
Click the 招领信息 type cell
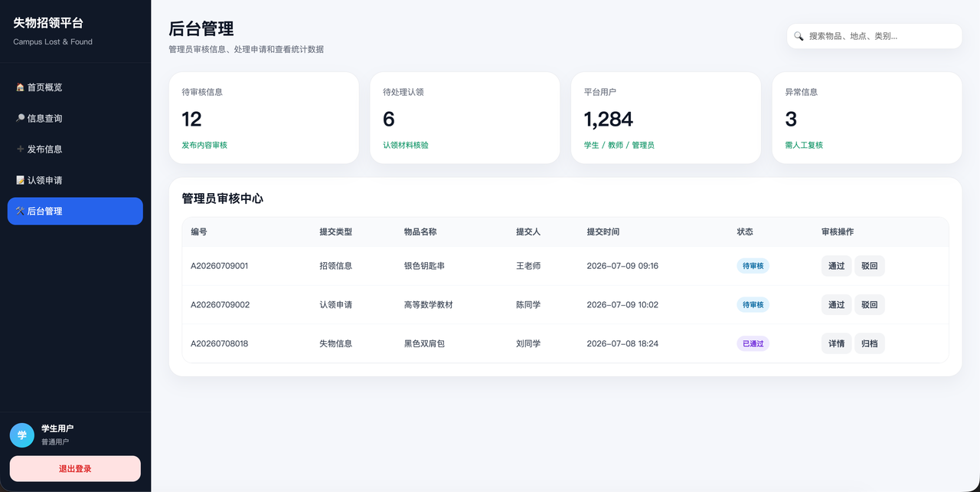(x=336, y=266)
